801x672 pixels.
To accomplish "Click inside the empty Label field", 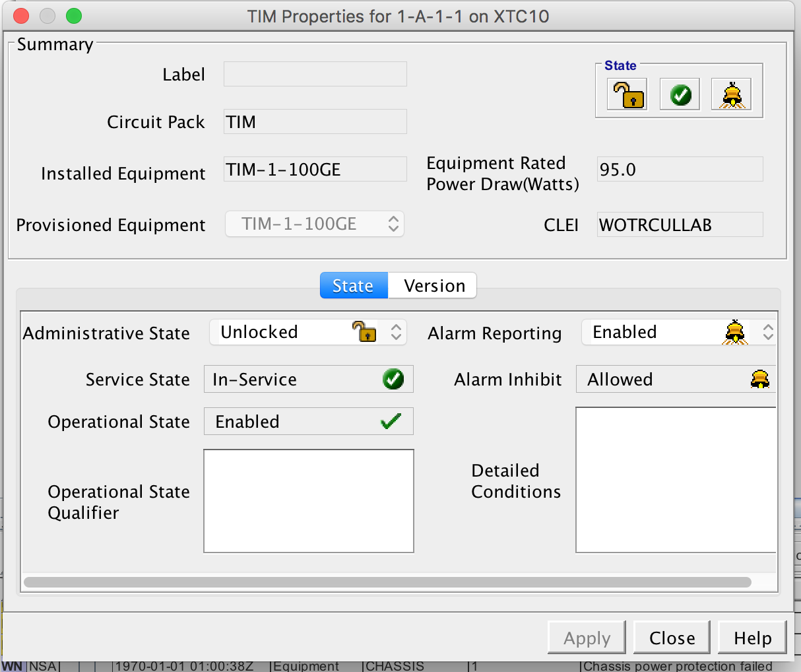I will click(x=315, y=74).
